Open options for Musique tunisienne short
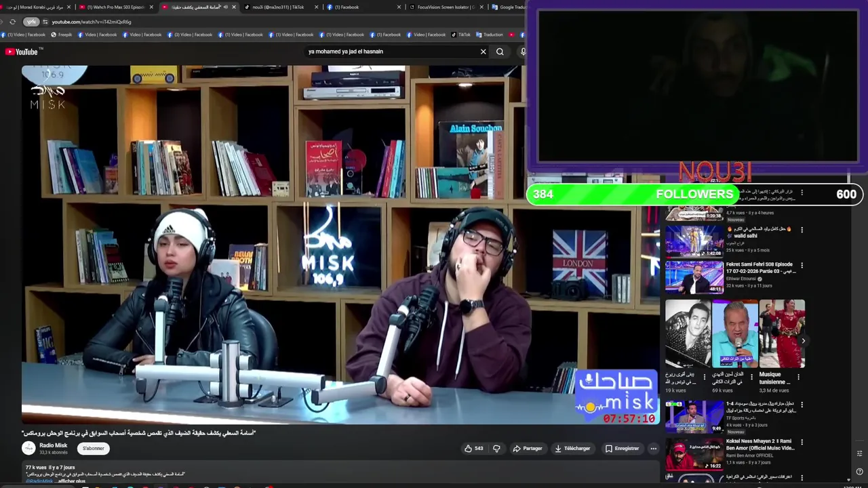The height and width of the screenshot is (488, 868). point(798,377)
